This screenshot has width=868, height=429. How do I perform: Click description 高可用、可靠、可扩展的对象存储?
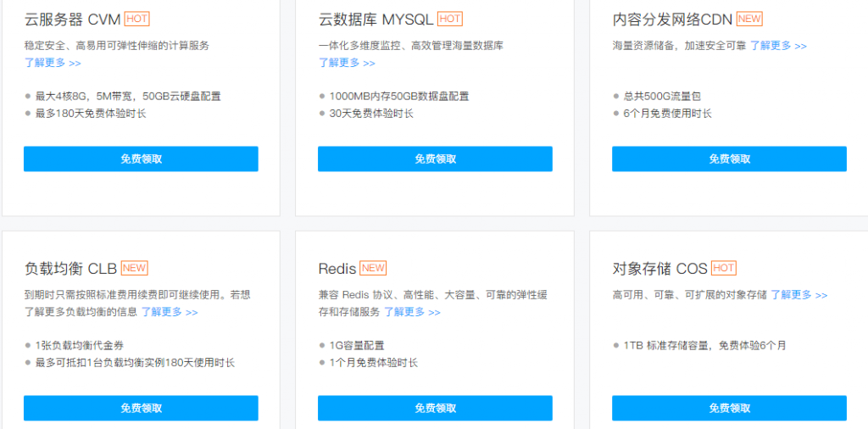pos(690,295)
